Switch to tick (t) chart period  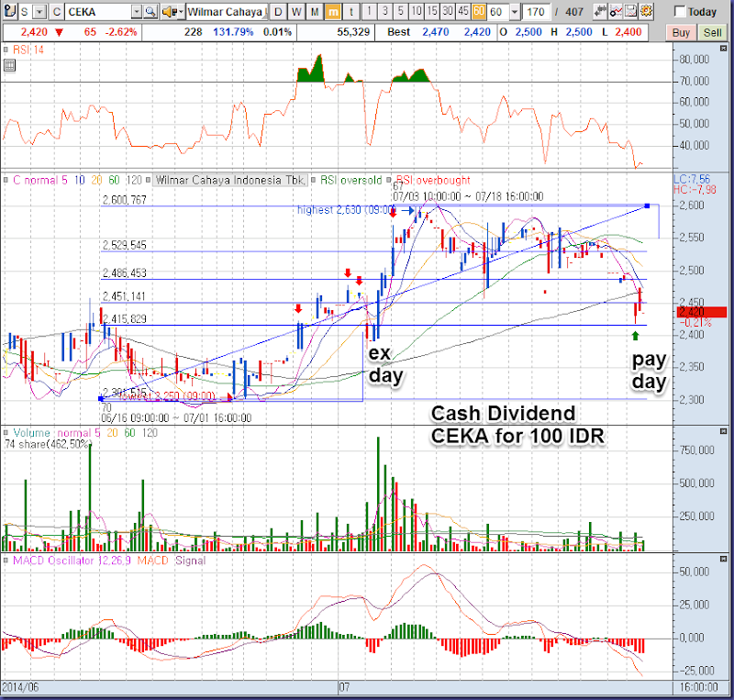(351, 11)
